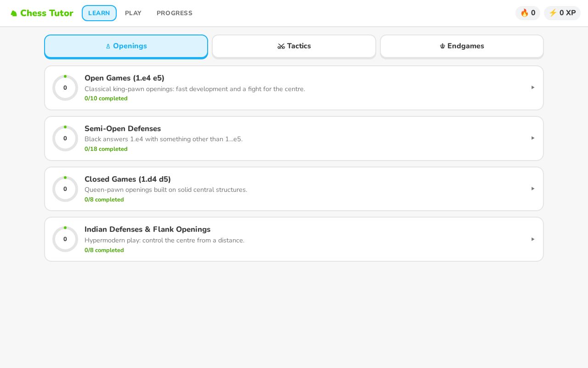Click the 0/18 completed label
Image resolution: width=588 pixels, height=368 pixels.
[106, 149]
